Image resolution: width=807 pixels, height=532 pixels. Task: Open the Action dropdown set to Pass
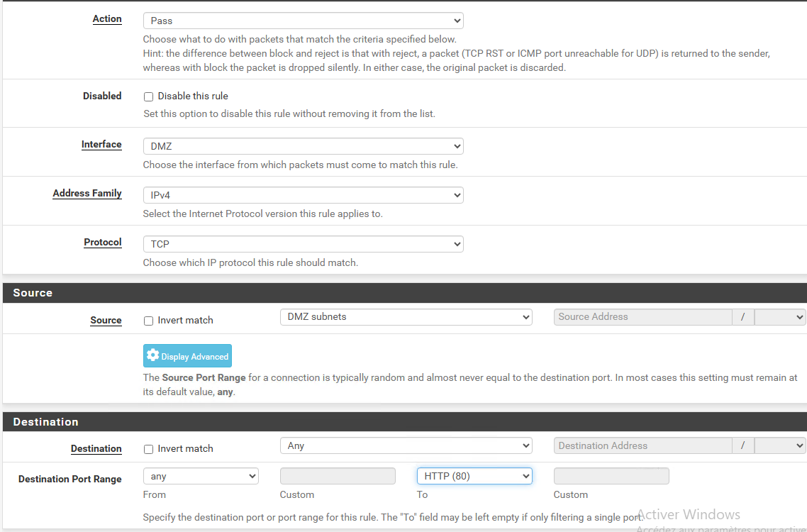(x=303, y=21)
